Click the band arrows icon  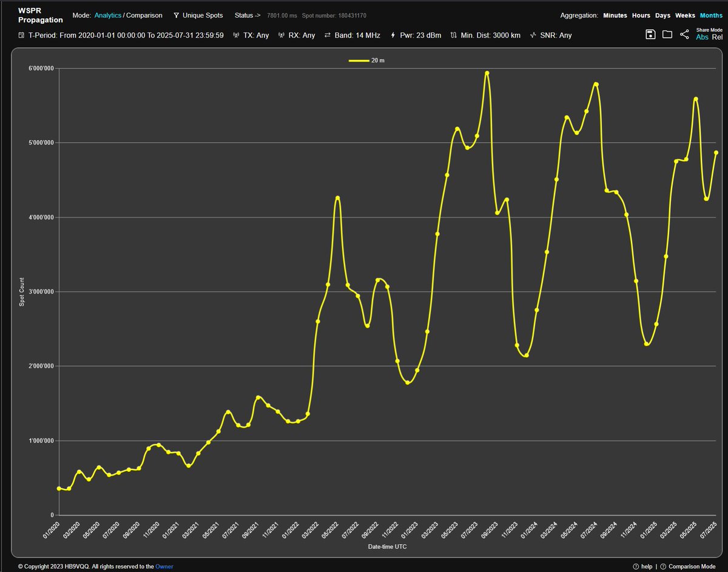pyautogui.click(x=328, y=35)
